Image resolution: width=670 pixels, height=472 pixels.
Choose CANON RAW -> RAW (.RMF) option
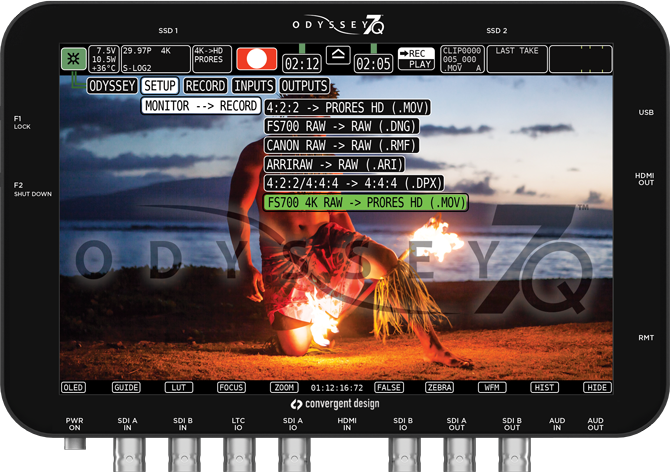341,146
